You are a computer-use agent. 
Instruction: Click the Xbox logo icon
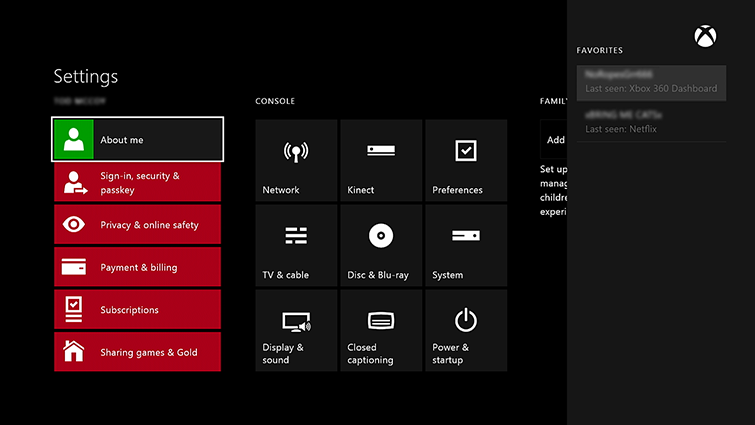pyautogui.click(x=705, y=36)
